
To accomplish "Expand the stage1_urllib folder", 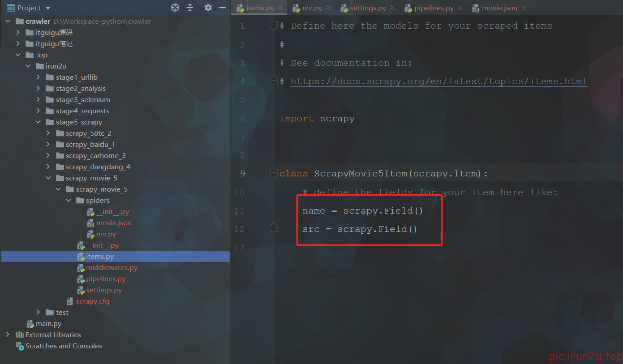I will [x=39, y=77].
